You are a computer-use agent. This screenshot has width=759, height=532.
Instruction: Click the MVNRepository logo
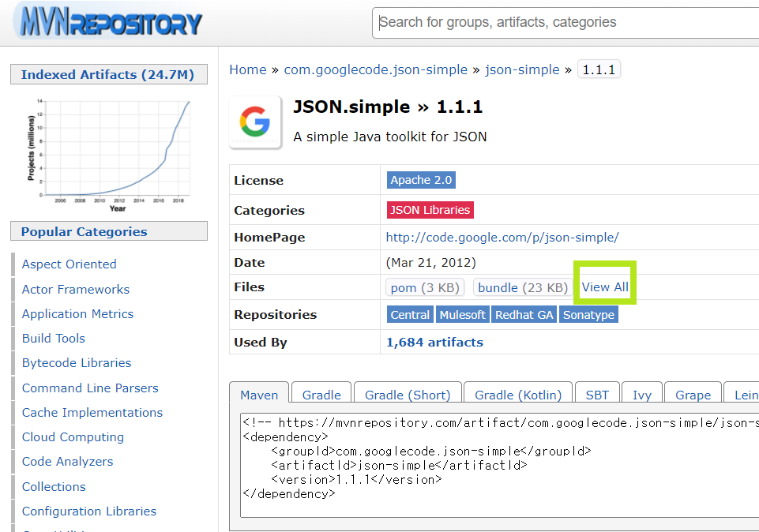[x=110, y=22]
